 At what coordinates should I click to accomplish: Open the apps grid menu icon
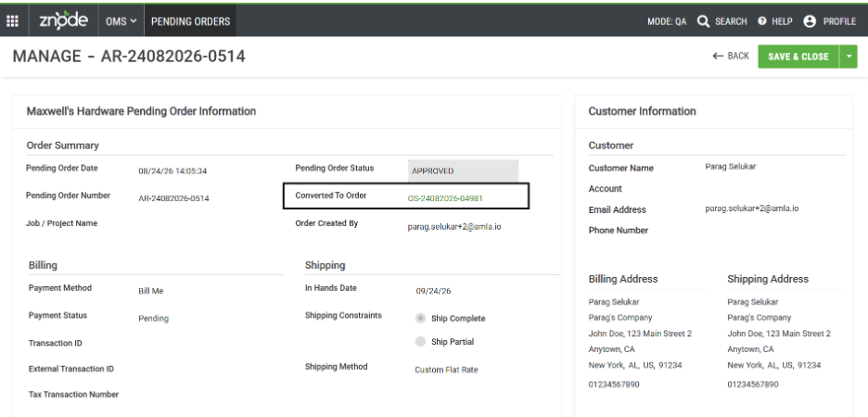pos(12,21)
